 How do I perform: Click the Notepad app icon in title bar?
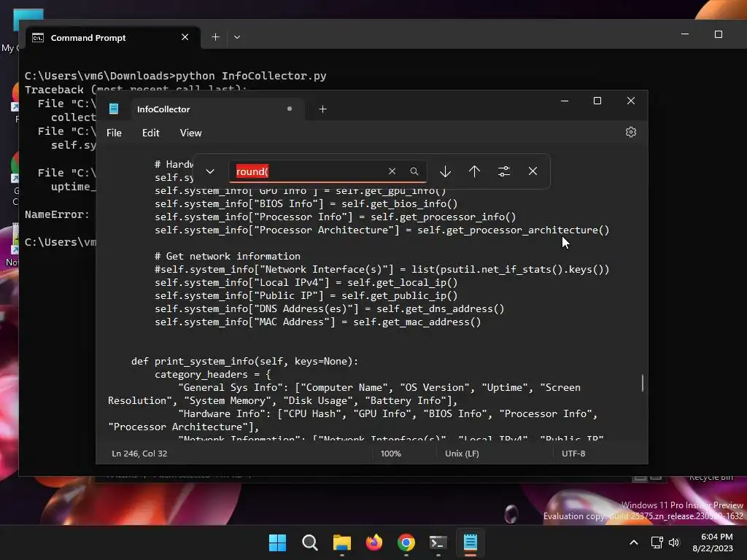(114, 109)
